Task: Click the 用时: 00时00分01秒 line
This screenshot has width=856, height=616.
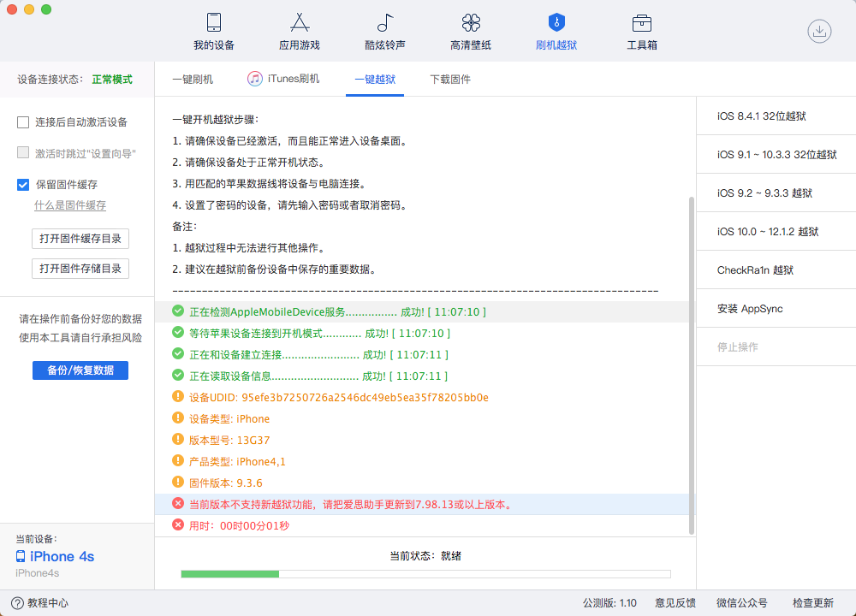Action: pyautogui.click(x=239, y=526)
